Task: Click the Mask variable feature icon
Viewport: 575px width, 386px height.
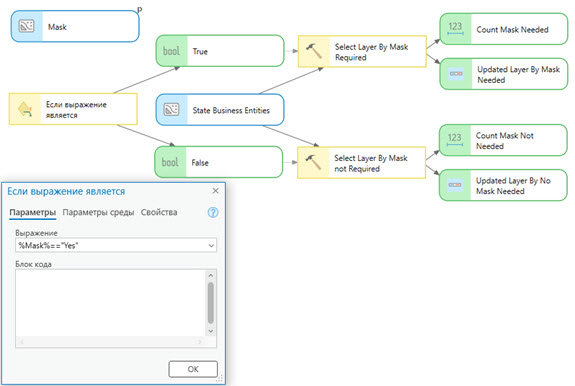Action: click(26, 26)
